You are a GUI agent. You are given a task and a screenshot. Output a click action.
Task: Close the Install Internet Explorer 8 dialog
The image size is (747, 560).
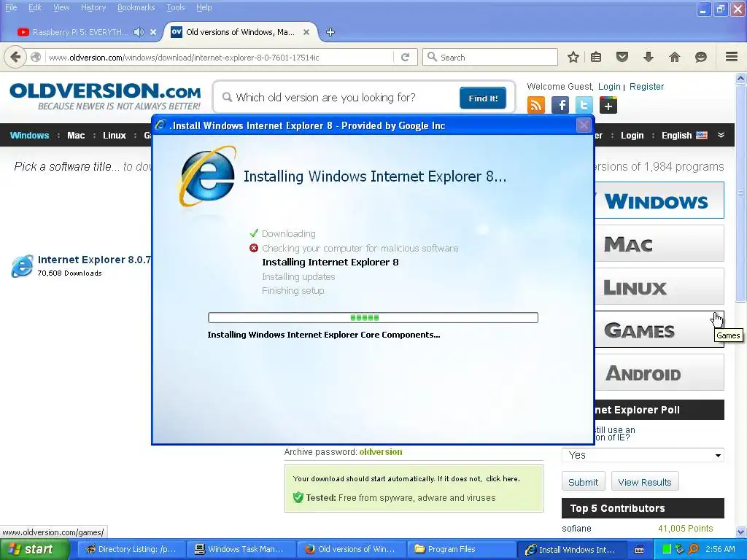click(x=584, y=125)
